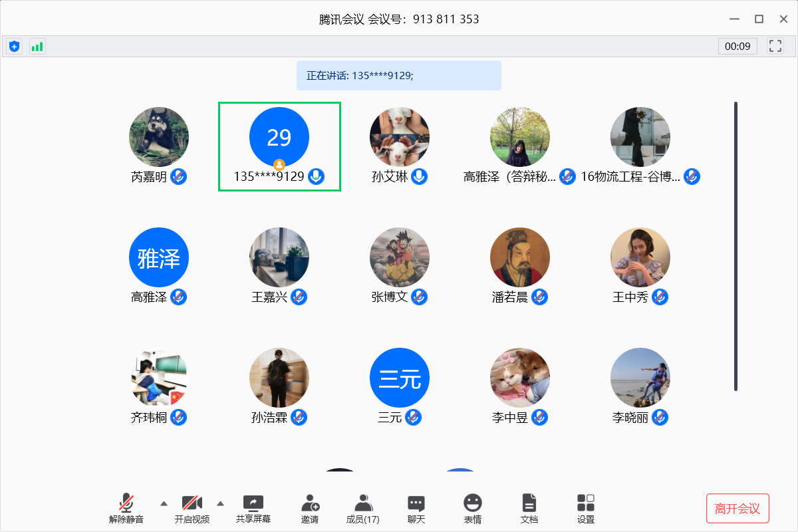
Task: Open the Chat (聊天) window
Action: coord(416,509)
